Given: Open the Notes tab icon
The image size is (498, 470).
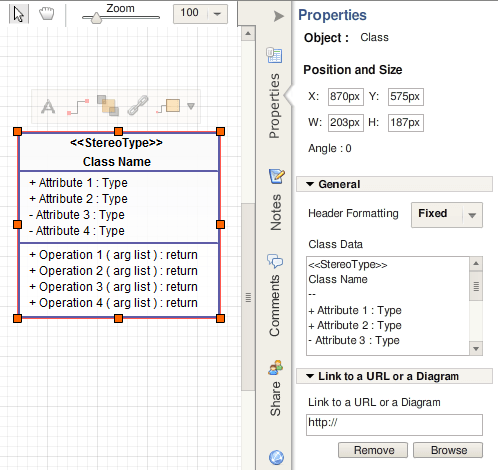Looking at the screenshot, I should pyautogui.click(x=276, y=176).
